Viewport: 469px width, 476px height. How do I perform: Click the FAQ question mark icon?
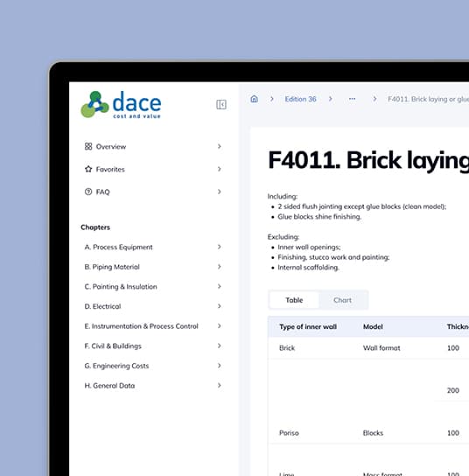(88, 192)
